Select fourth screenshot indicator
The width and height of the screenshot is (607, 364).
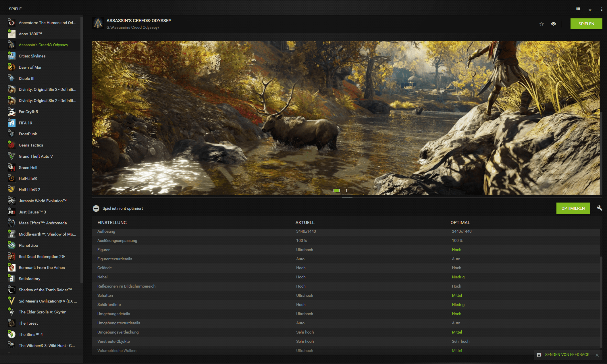[358, 190]
